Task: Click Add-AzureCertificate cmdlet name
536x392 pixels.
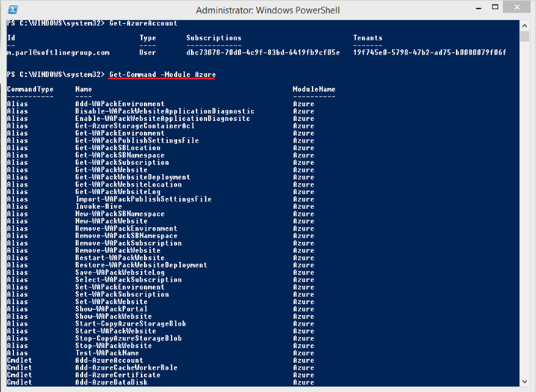Action: [118, 376]
